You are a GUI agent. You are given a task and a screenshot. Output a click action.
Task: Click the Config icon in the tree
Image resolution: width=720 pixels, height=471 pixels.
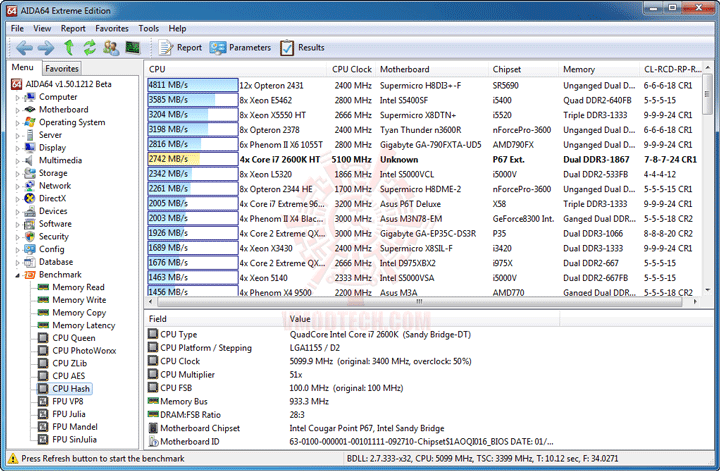pos(30,249)
